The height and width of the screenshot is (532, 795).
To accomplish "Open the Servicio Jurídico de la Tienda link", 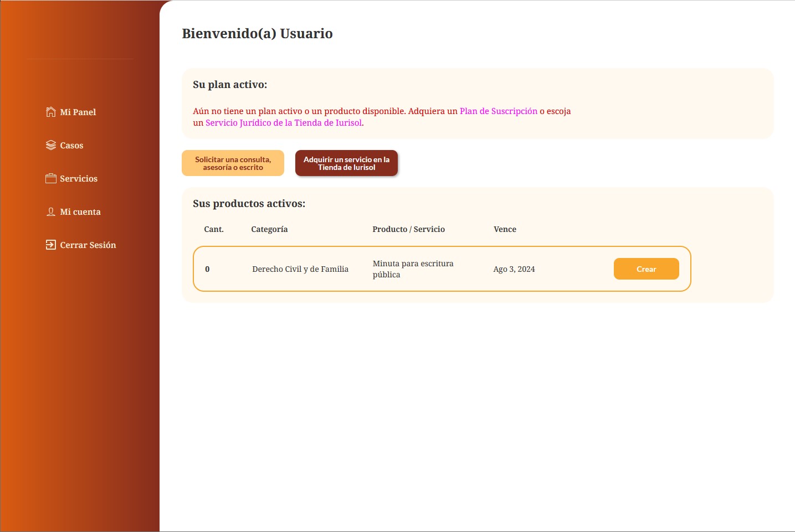I will coord(284,123).
